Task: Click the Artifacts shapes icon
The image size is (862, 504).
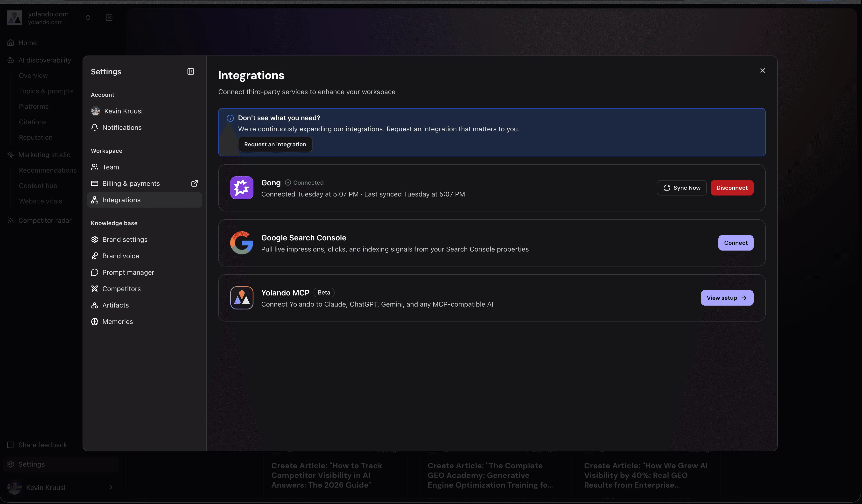Action: [x=94, y=305]
